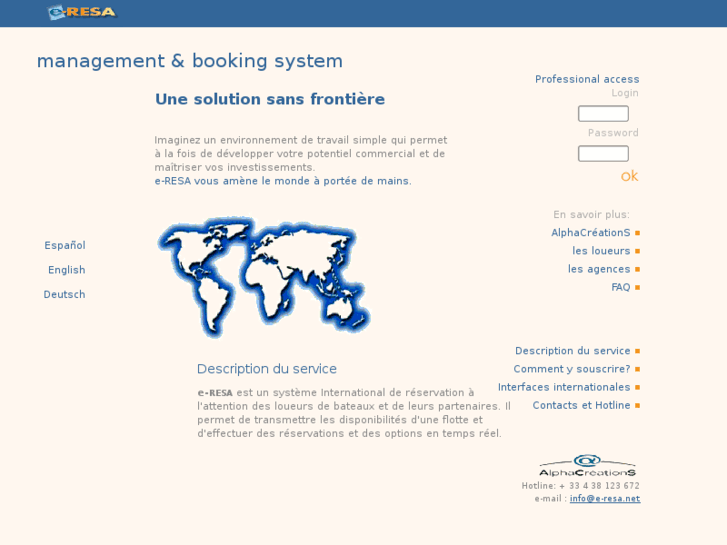Open Comment y souscrire? link
The height and width of the screenshot is (545, 727).
click(572, 369)
